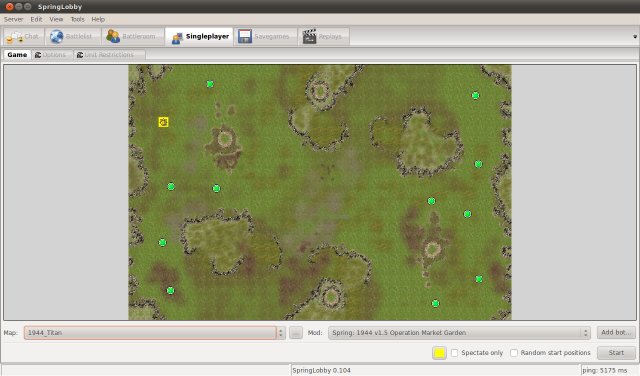Image resolution: width=640 pixels, height=376 pixels.
Task: Enable Random start positions checkbox
Action: click(x=514, y=353)
